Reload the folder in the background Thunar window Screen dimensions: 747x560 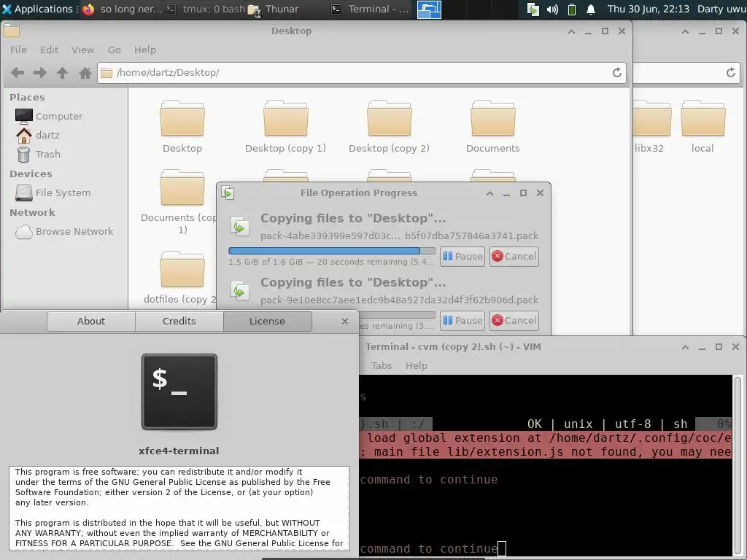click(x=731, y=72)
